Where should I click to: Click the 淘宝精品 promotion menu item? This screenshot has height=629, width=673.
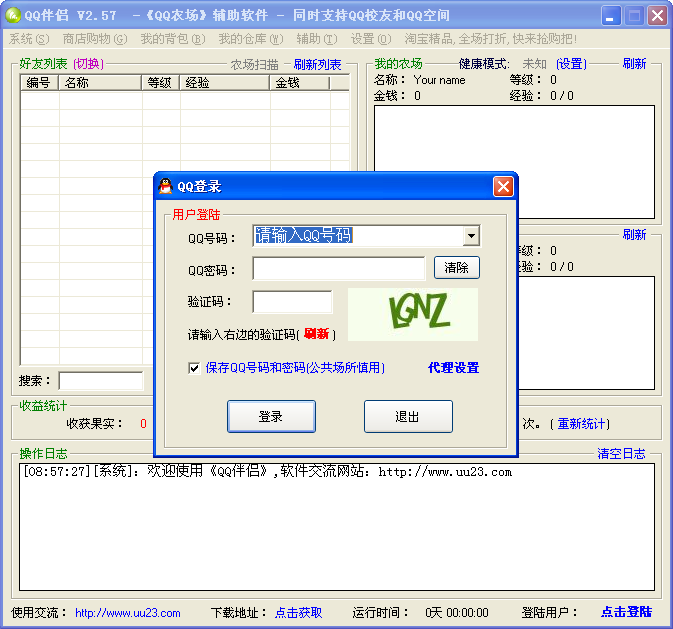[x=490, y=39]
